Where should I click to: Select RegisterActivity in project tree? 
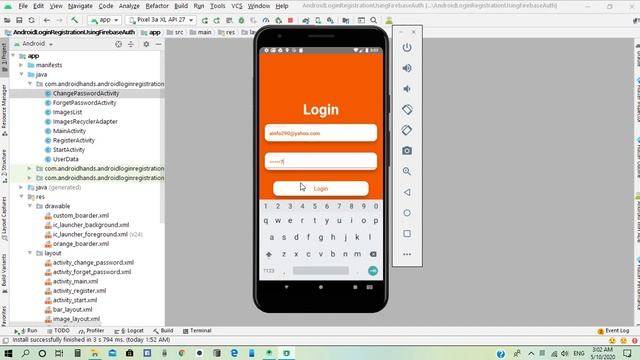[x=73, y=140]
